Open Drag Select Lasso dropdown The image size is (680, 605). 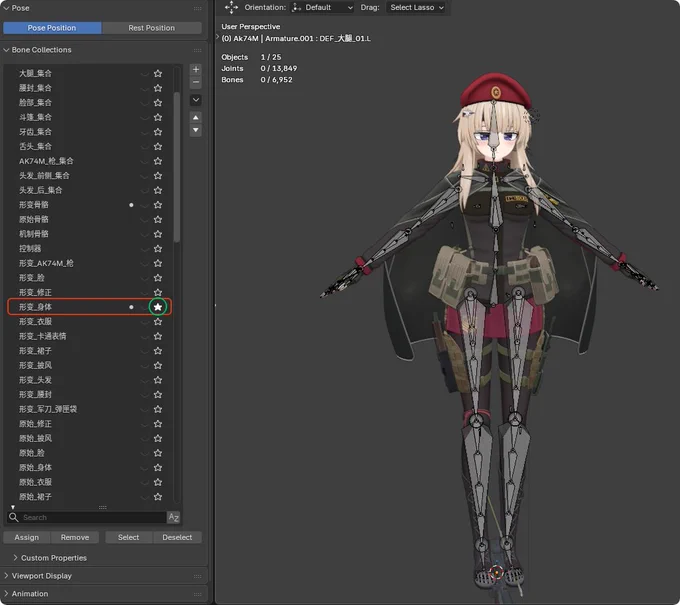417,7
